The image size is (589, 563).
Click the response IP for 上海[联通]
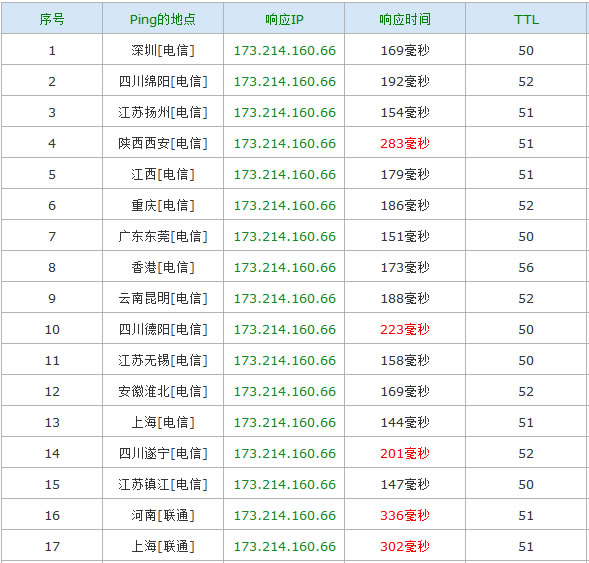click(285, 546)
